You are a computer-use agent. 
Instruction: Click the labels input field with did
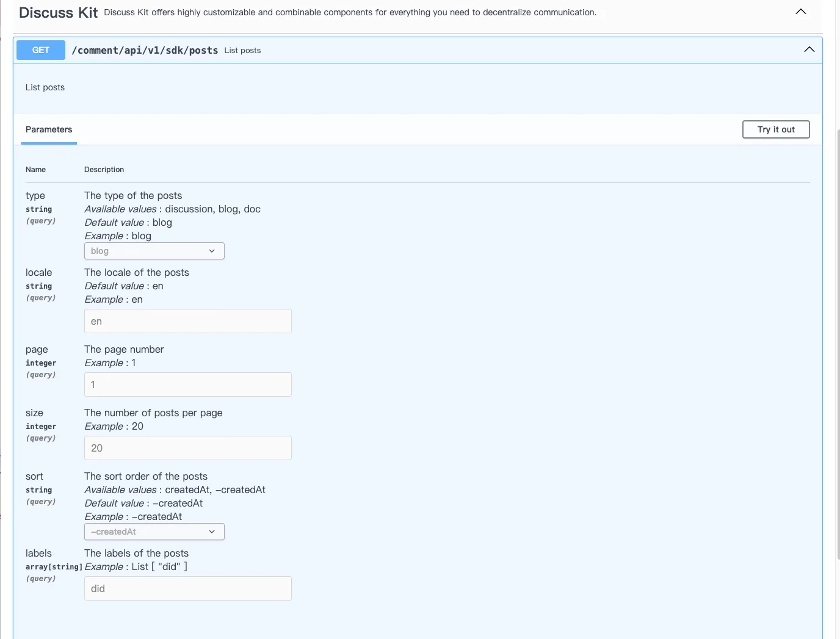pyautogui.click(x=188, y=588)
